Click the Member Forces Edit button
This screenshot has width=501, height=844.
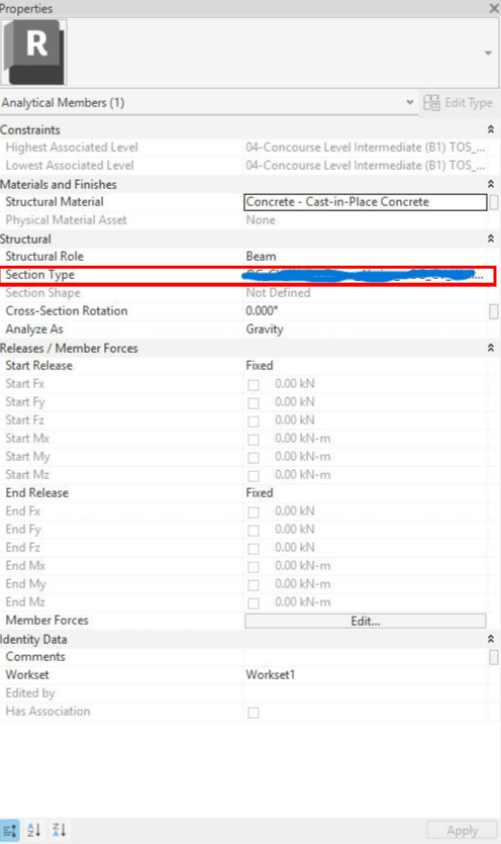(365, 621)
